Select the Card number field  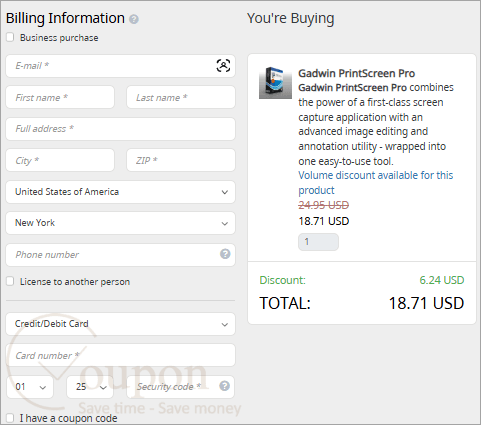[120, 355]
